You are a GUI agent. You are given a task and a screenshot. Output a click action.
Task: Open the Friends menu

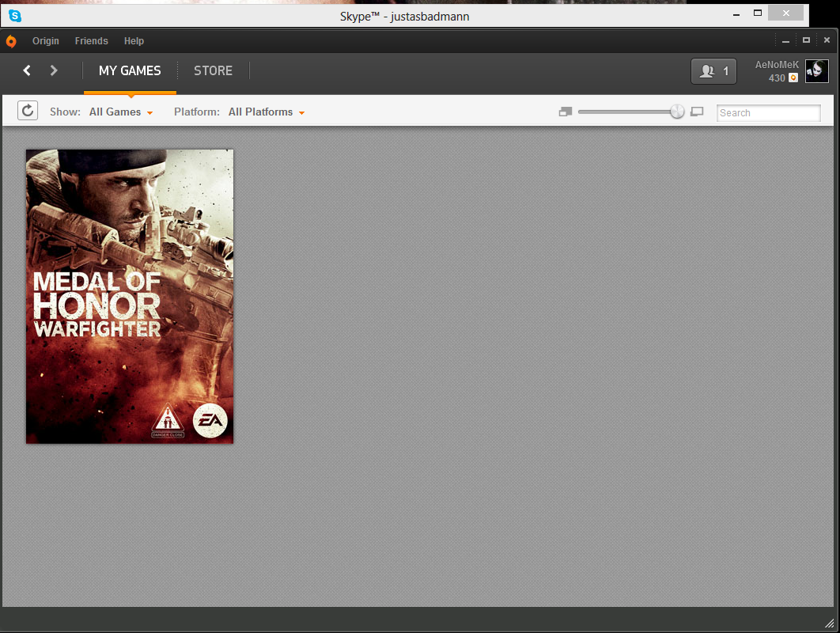coord(91,40)
